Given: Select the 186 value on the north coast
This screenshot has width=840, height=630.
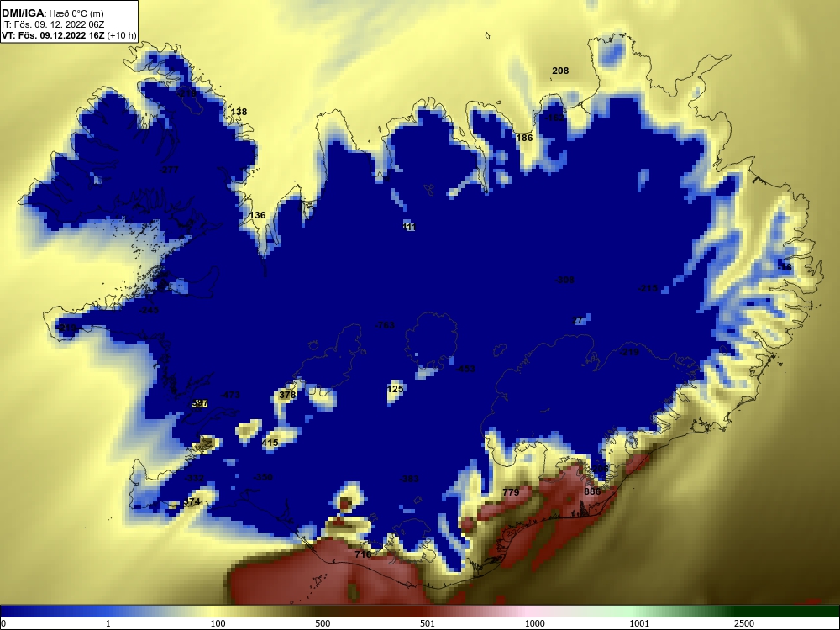Looking at the screenshot, I should tap(524, 138).
